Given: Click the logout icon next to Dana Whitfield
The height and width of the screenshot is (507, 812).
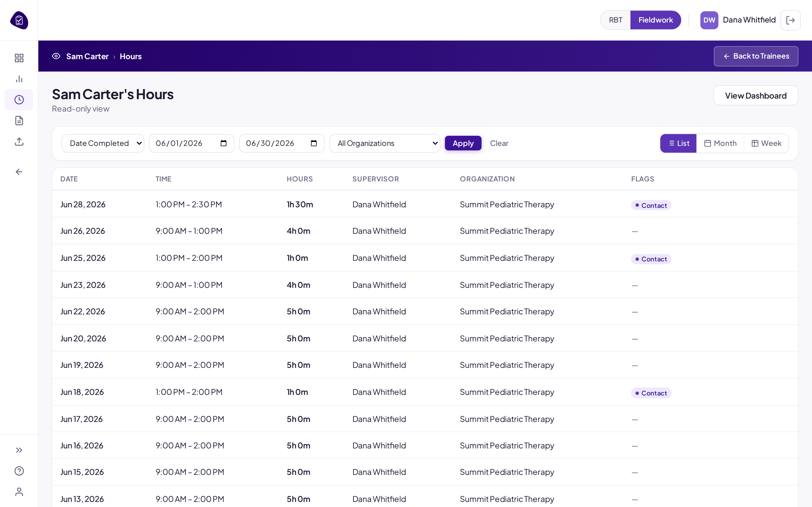Looking at the screenshot, I should pos(790,20).
